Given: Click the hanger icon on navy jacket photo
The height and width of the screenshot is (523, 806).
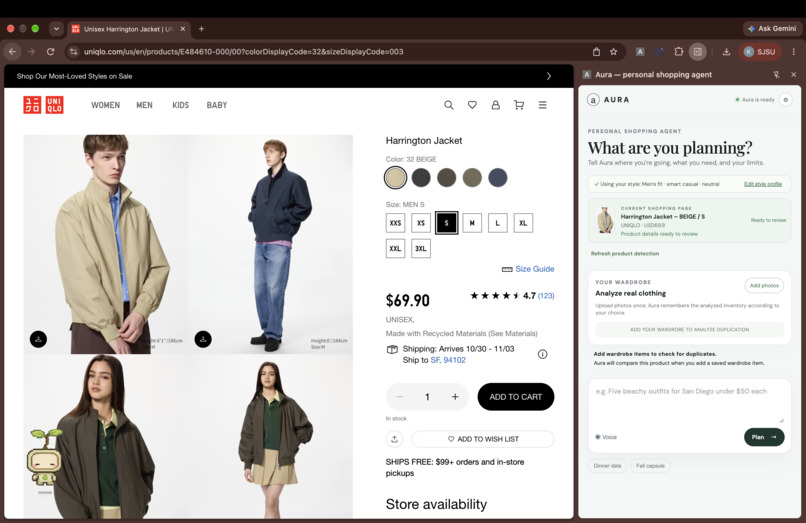Looking at the screenshot, I should (203, 339).
